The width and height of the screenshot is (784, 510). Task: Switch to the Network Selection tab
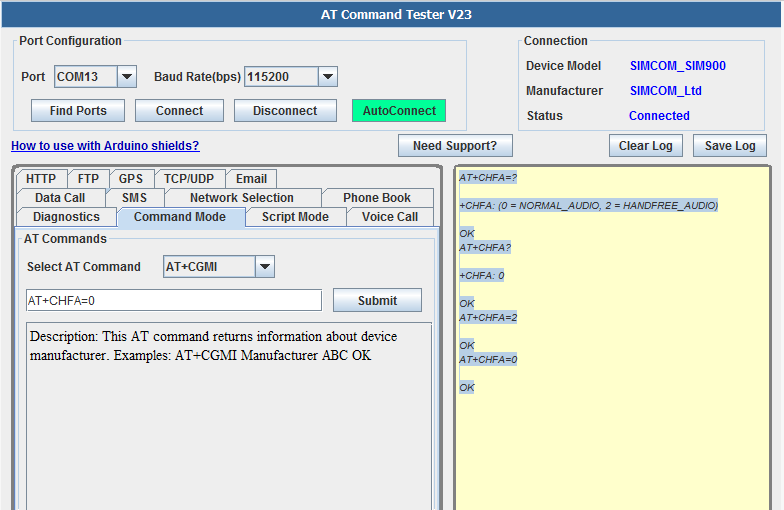(x=242, y=198)
